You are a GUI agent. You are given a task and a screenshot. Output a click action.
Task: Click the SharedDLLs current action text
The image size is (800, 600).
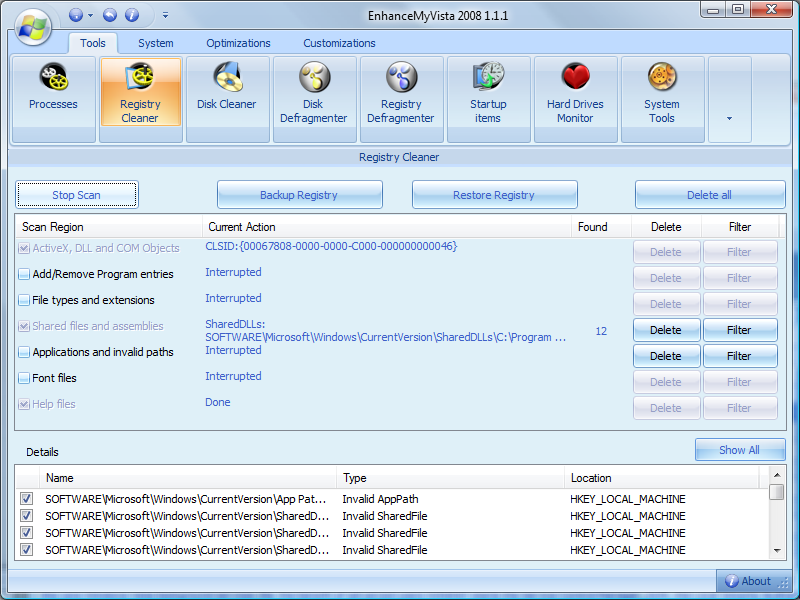pos(386,331)
